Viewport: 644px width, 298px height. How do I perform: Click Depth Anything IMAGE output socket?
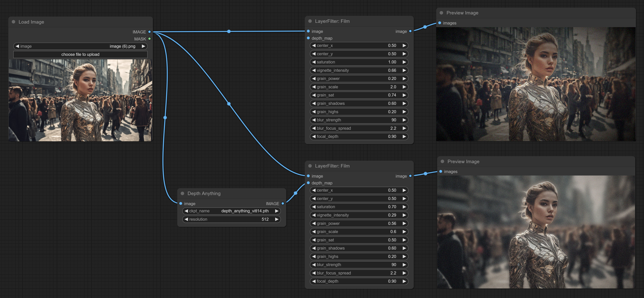point(283,203)
